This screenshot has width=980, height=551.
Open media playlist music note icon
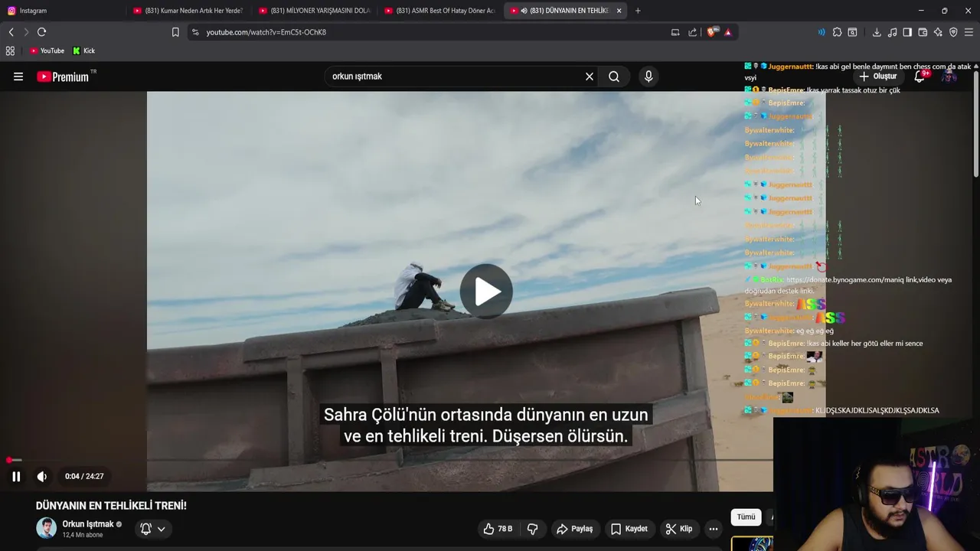892,32
